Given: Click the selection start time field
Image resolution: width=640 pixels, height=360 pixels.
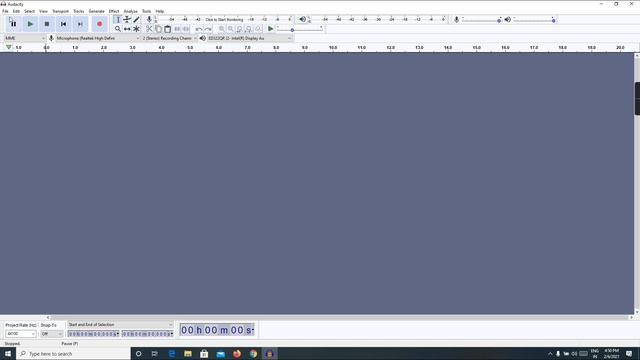Looking at the screenshot, I should (x=93, y=334).
